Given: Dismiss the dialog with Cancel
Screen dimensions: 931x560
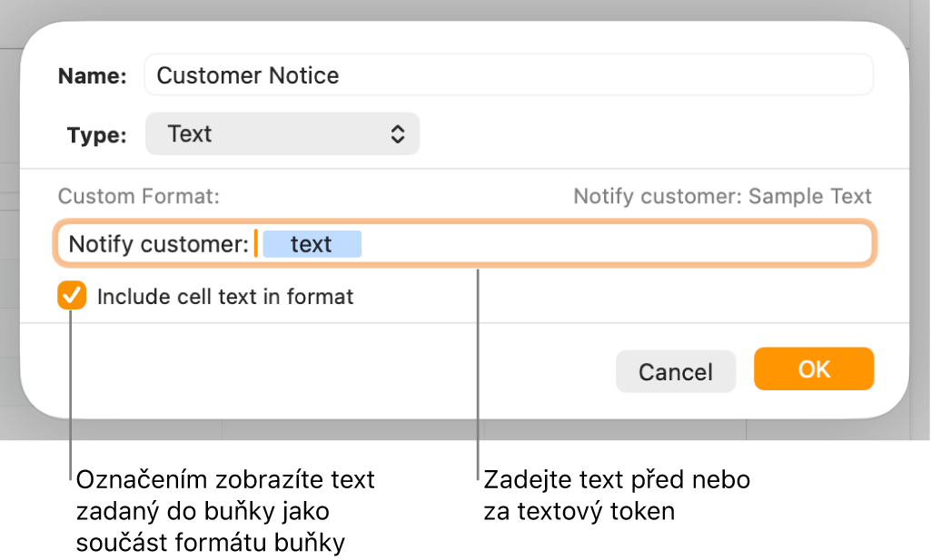Looking at the screenshot, I should [676, 370].
